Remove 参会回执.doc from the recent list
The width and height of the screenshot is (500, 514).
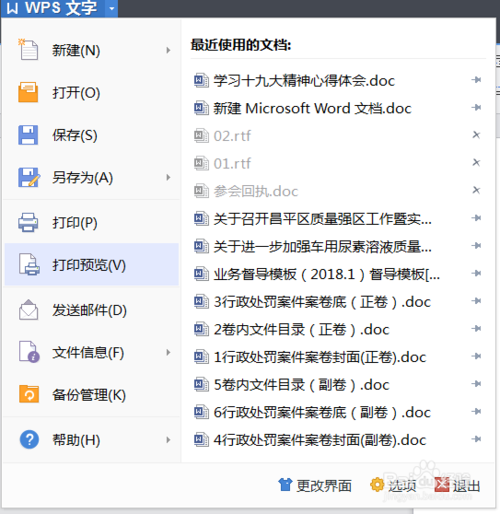(x=476, y=190)
